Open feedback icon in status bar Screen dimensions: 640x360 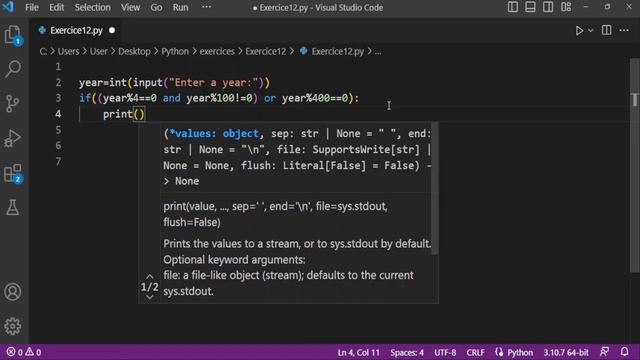pyautogui.click(x=604, y=352)
